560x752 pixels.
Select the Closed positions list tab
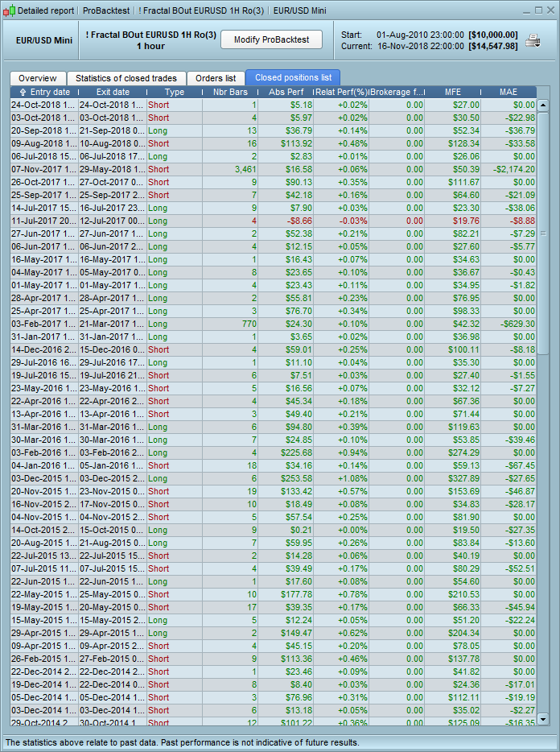(294, 77)
